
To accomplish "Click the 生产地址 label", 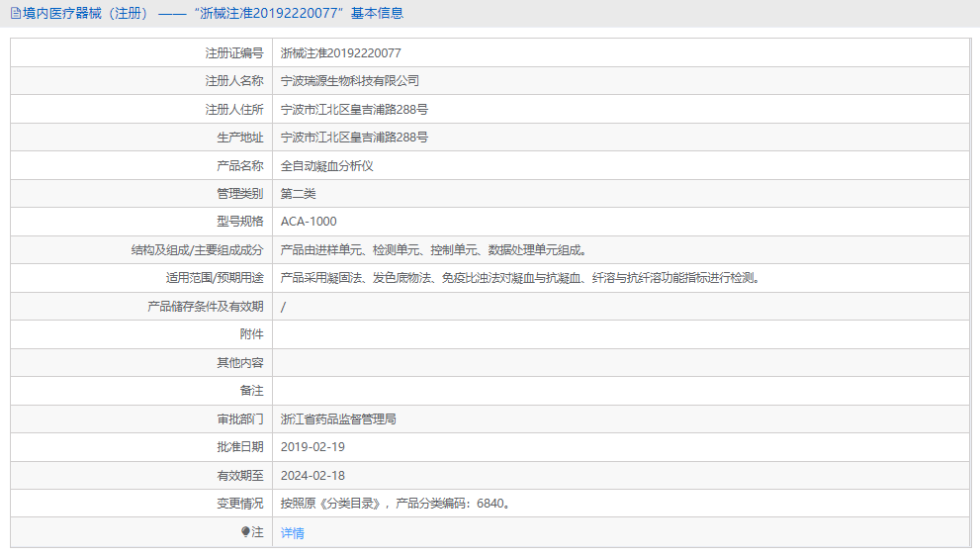I will (240, 137).
